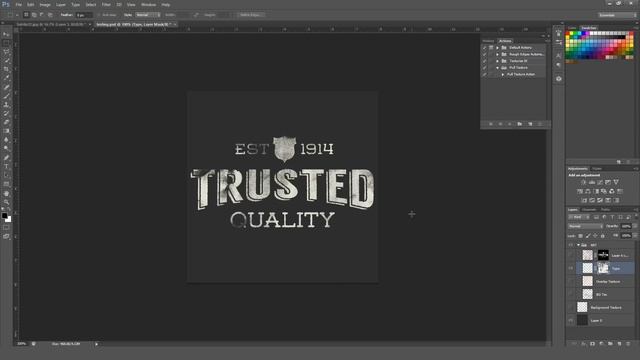Toggle checkmark for Pull Texture Action
The image size is (640, 360).
pyautogui.click(x=484, y=74)
